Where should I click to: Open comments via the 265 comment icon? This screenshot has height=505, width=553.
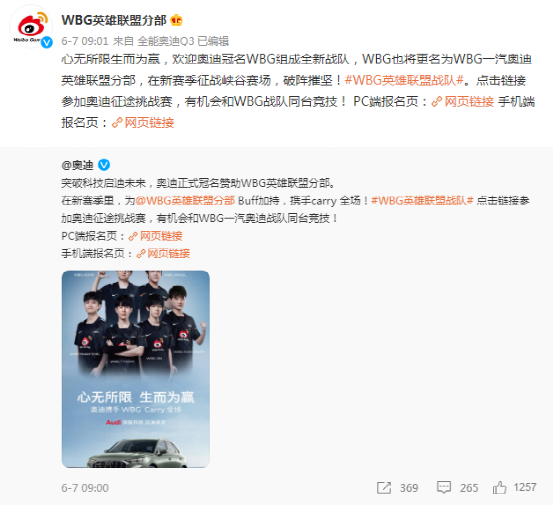coord(444,488)
